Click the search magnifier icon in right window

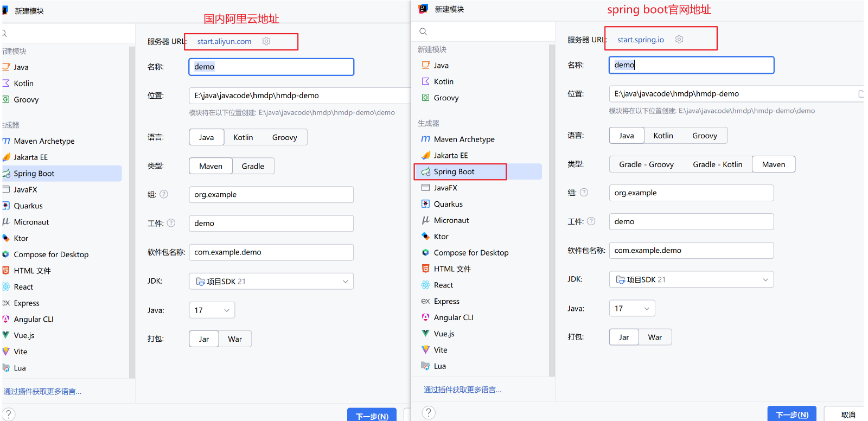[423, 31]
